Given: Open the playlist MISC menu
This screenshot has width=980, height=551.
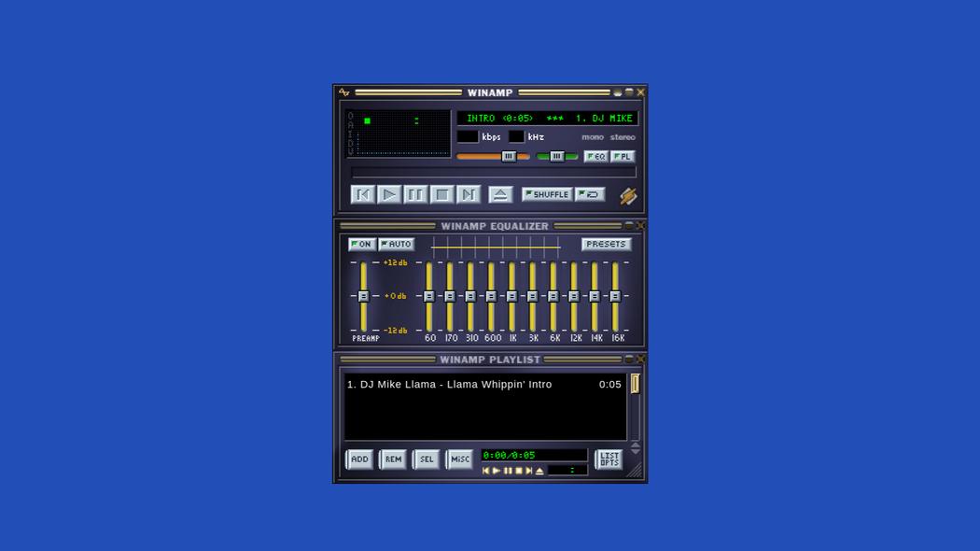Looking at the screenshot, I should tap(459, 459).
